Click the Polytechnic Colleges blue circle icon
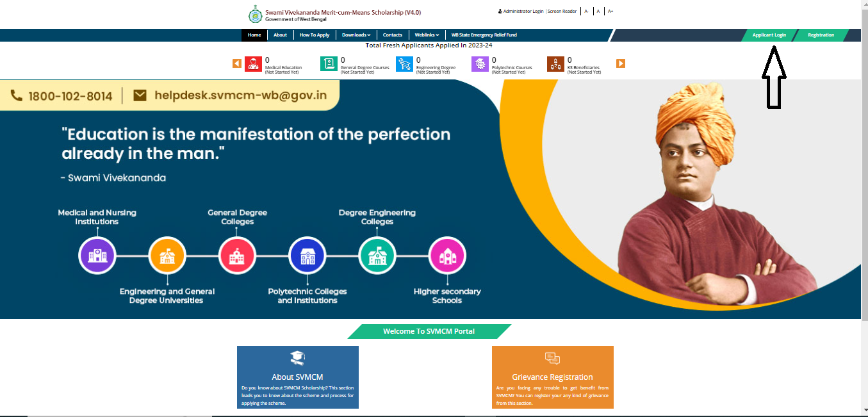 [307, 256]
